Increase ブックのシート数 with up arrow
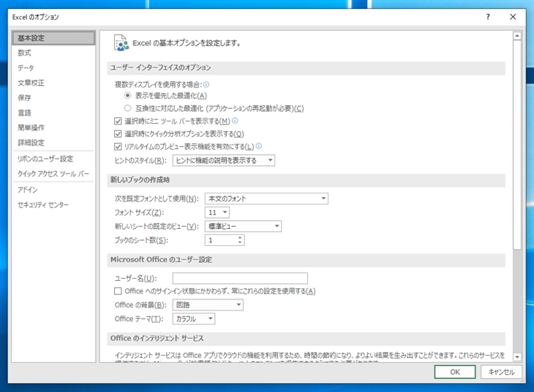Screen dimensions: 534x392 pyautogui.click(x=240, y=238)
